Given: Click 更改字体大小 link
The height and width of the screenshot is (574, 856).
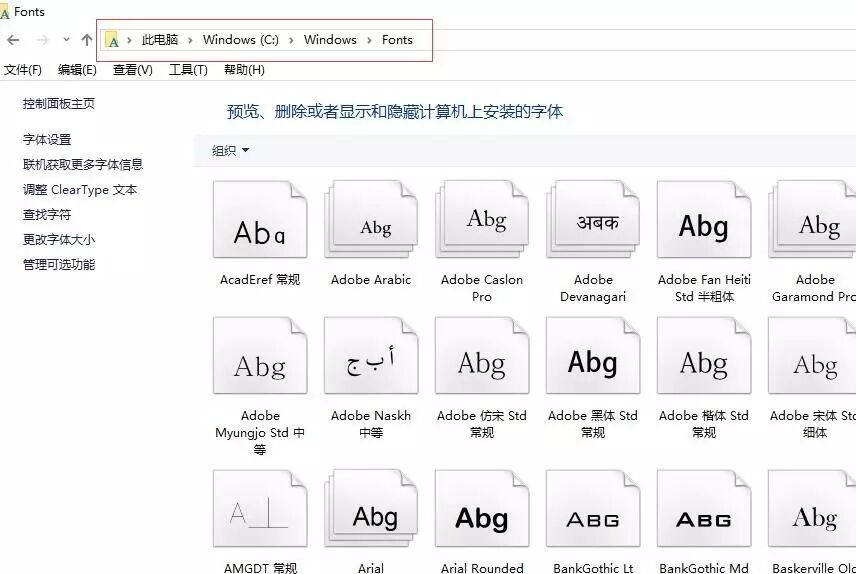Looking at the screenshot, I should 59,240.
